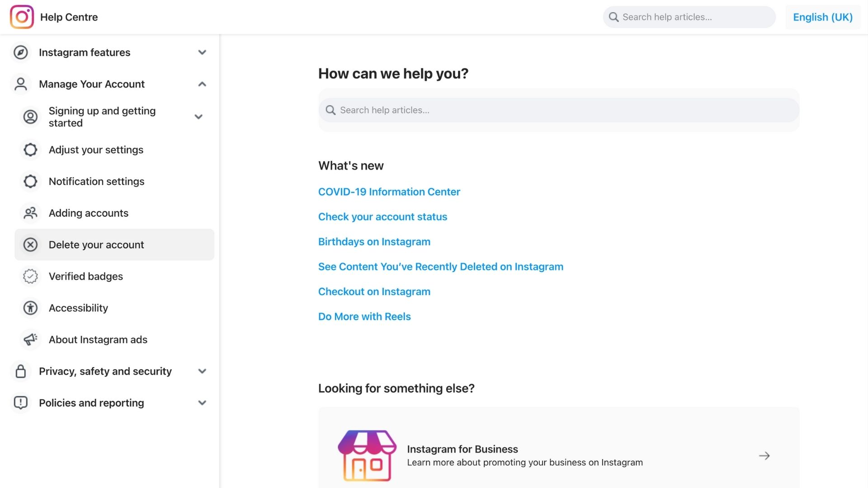Click the Instagram logo icon
This screenshot has width=868, height=488.
pos(22,17)
